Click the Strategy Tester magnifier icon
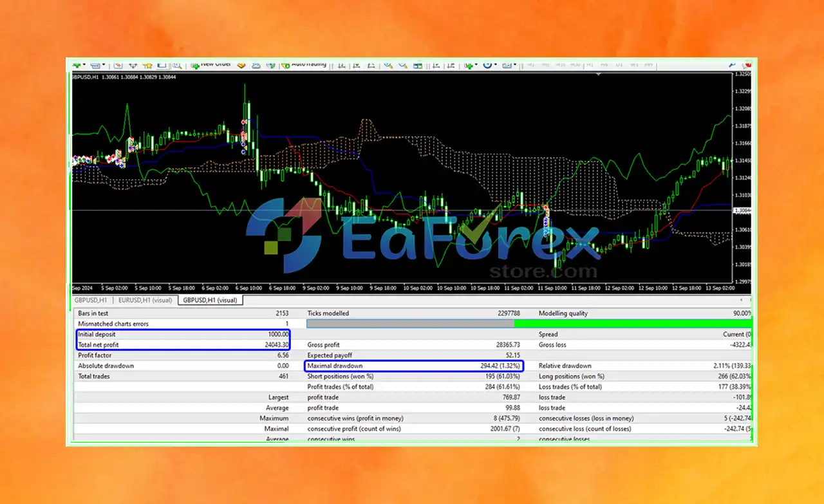Viewport: 824px width, 504px height. (x=176, y=64)
